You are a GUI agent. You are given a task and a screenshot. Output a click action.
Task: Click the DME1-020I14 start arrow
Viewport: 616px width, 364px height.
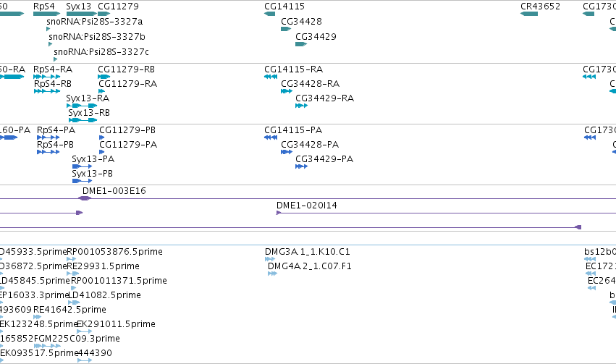tap(279, 213)
